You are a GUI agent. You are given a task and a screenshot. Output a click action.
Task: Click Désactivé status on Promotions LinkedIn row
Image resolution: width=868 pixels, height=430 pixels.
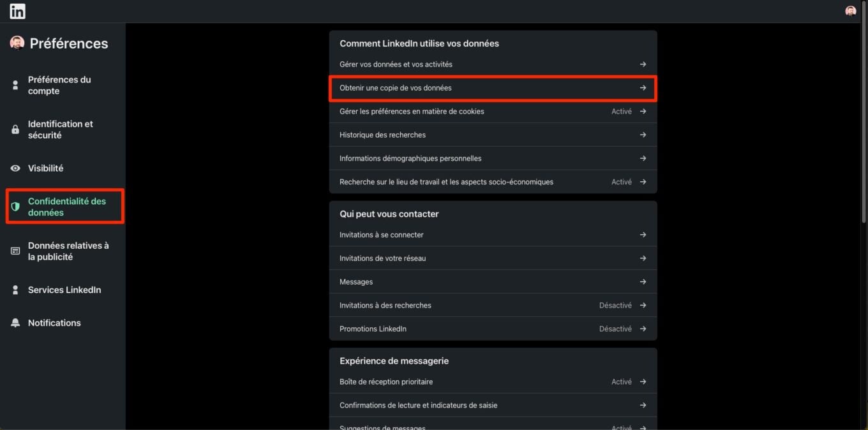615,329
